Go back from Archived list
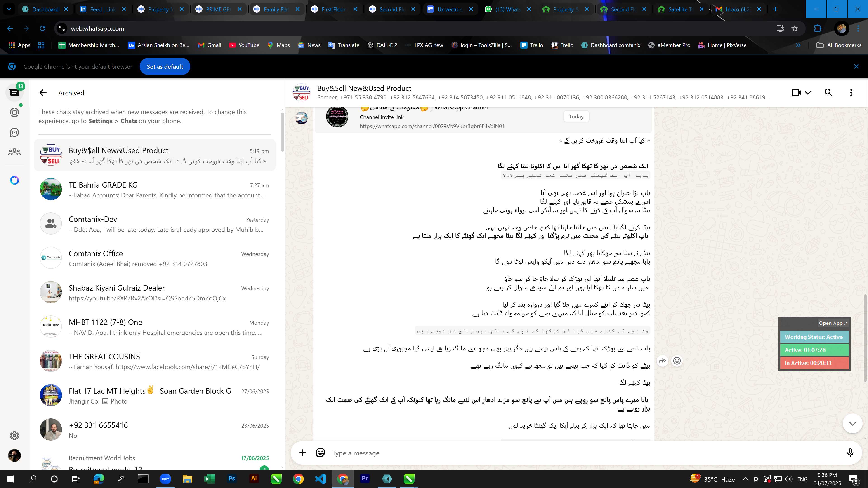This screenshot has width=868, height=488. pos(43,93)
